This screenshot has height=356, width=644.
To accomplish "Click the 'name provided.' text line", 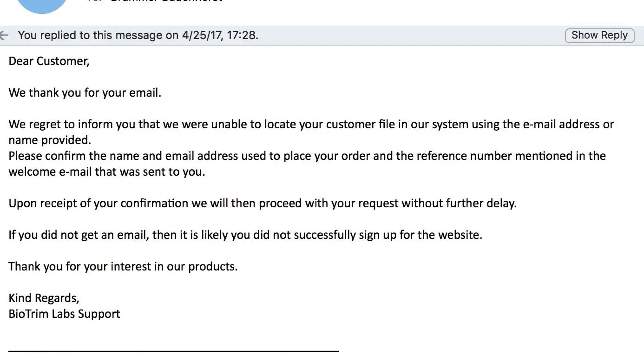I will coord(50,140).
